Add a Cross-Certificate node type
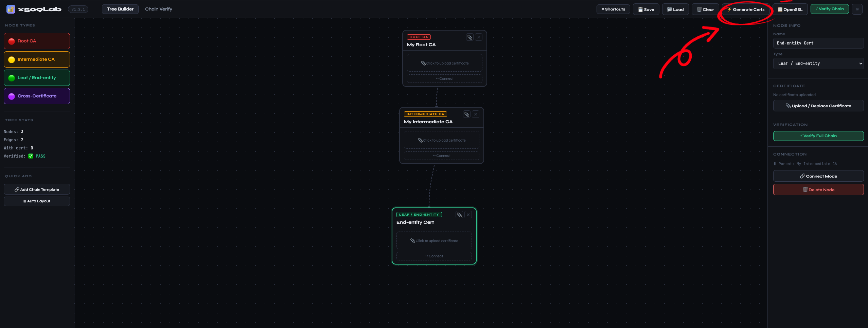 [37, 96]
